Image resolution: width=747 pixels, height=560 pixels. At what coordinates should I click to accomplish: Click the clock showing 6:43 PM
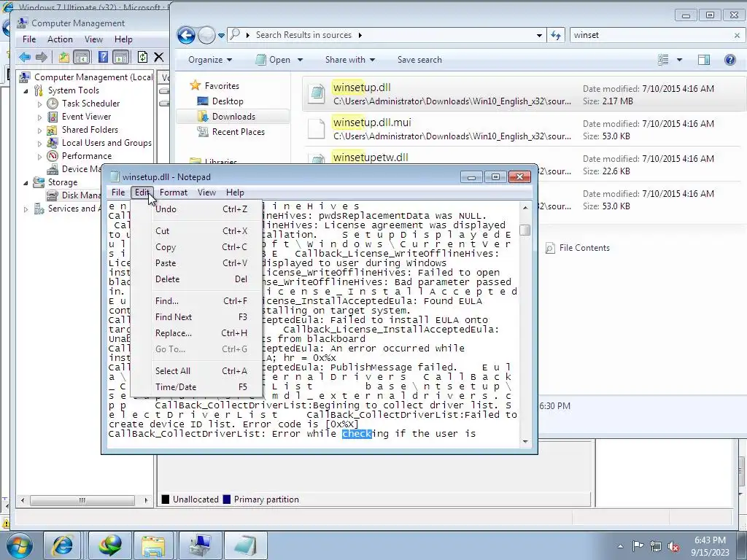point(710,540)
